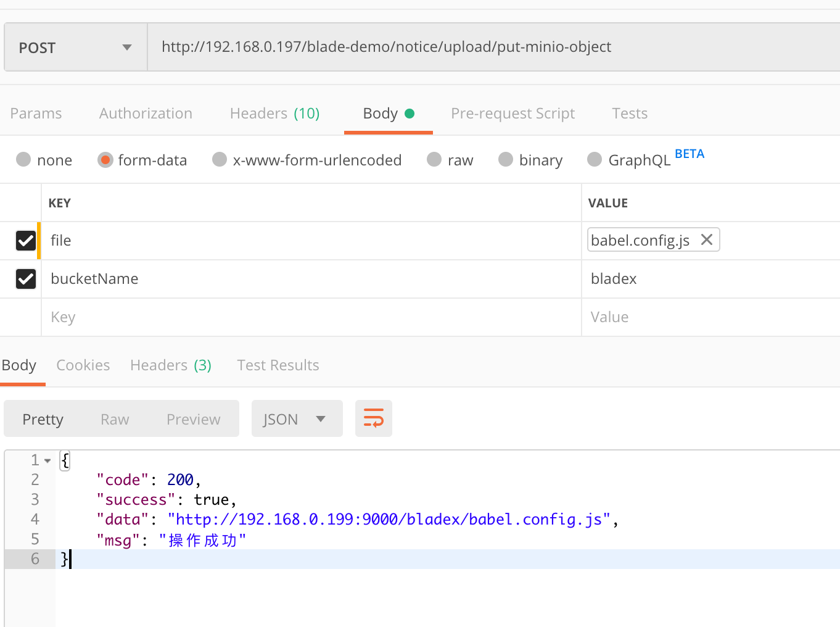Go to the Tests tab
840x627 pixels.
click(630, 114)
